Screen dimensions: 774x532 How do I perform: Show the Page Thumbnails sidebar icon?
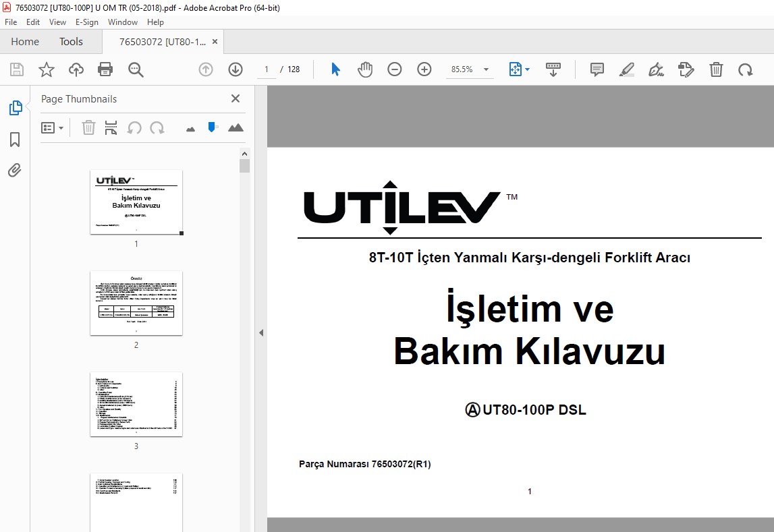pos(16,107)
